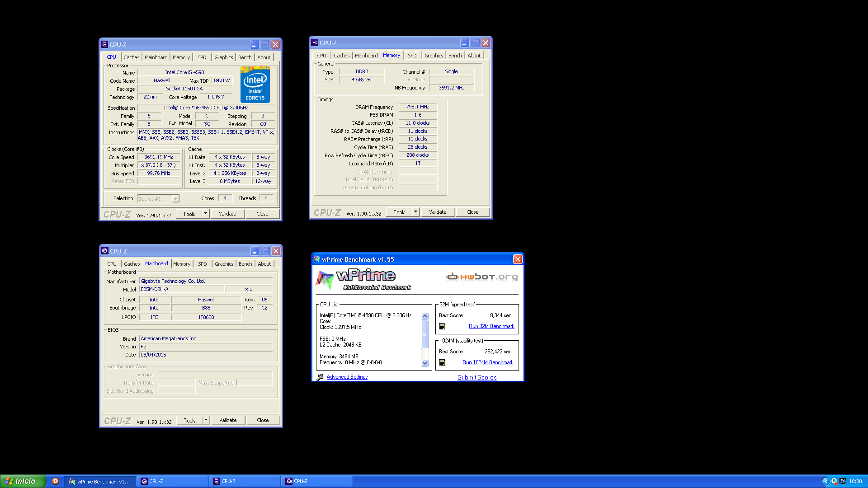Open Tools dropdown arrow in Memory window
The width and height of the screenshot is (868, 488).
[x=415, y=212]
